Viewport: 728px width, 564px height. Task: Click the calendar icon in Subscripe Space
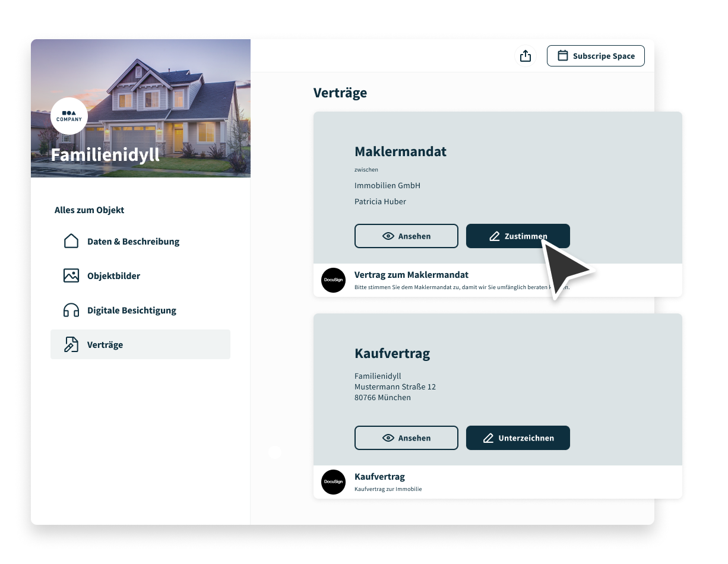562,56
